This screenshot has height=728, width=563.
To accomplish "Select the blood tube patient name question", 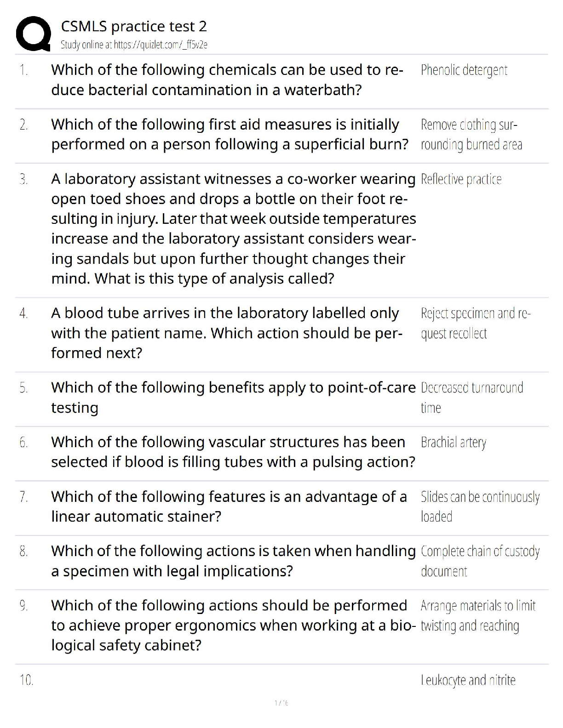I will click(227, 333).
